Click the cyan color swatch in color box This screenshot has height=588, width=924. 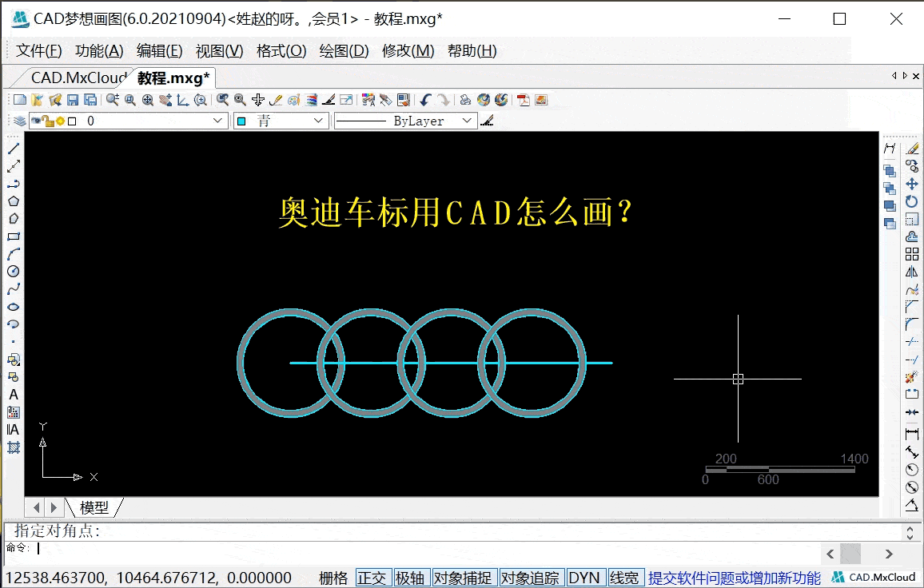241,121
